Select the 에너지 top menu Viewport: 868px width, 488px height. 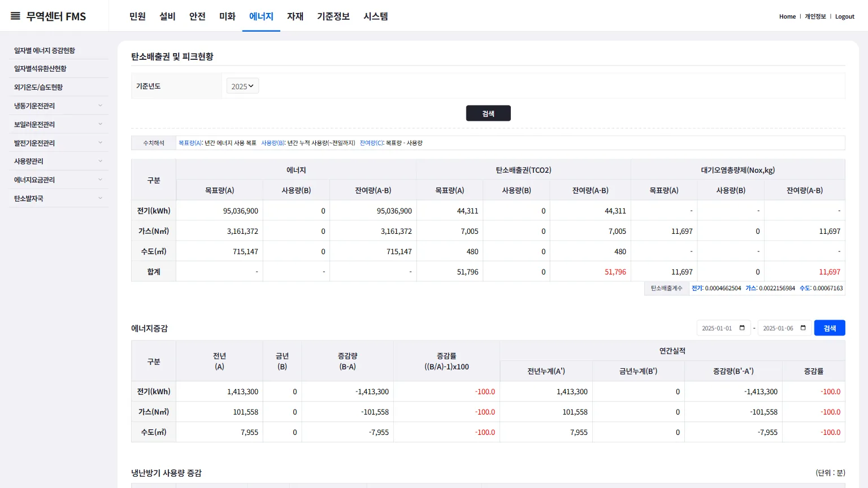pos(261,16)
